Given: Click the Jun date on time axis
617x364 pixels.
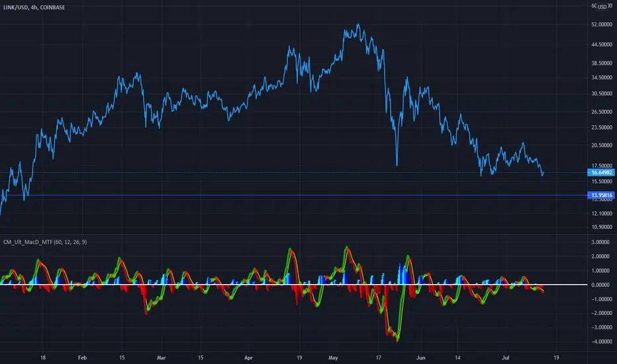Looking at the screenshot, I should [x=421, y=357].
